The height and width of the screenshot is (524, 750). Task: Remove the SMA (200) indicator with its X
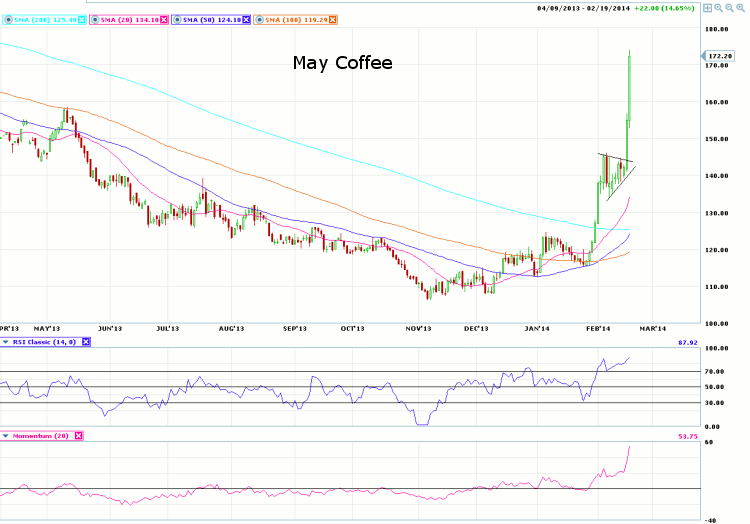(82, 19)
